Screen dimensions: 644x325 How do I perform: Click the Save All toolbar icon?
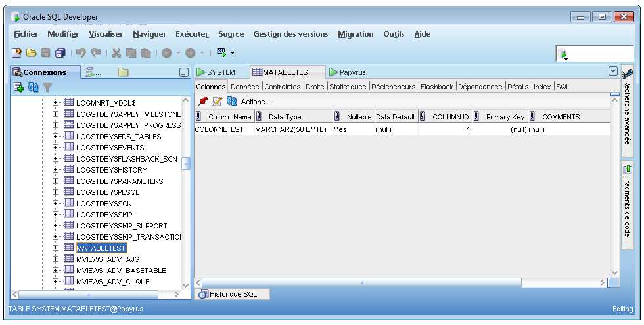coord(60,53)
